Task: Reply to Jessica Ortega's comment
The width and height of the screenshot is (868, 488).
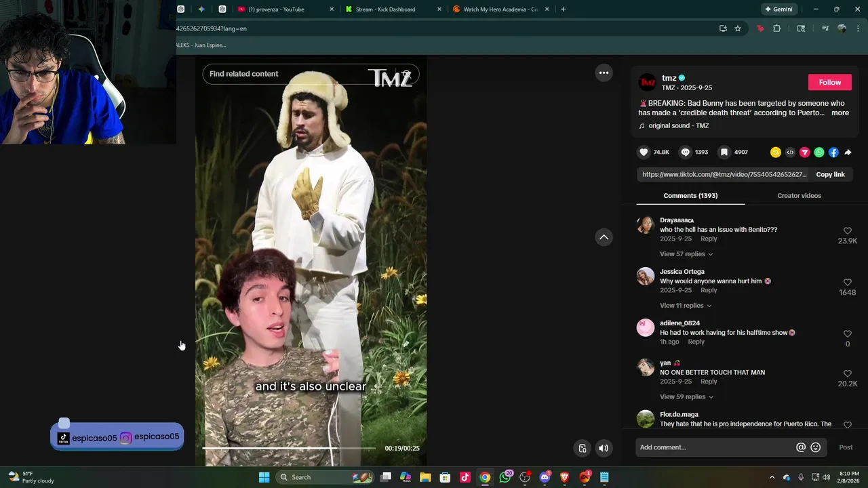Action: [709, 290]
